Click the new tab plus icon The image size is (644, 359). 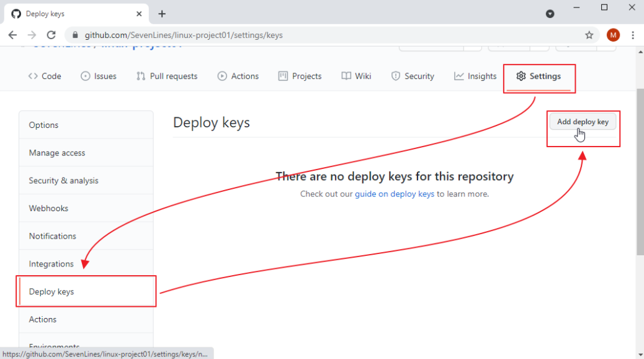click(x=162, y=14)
